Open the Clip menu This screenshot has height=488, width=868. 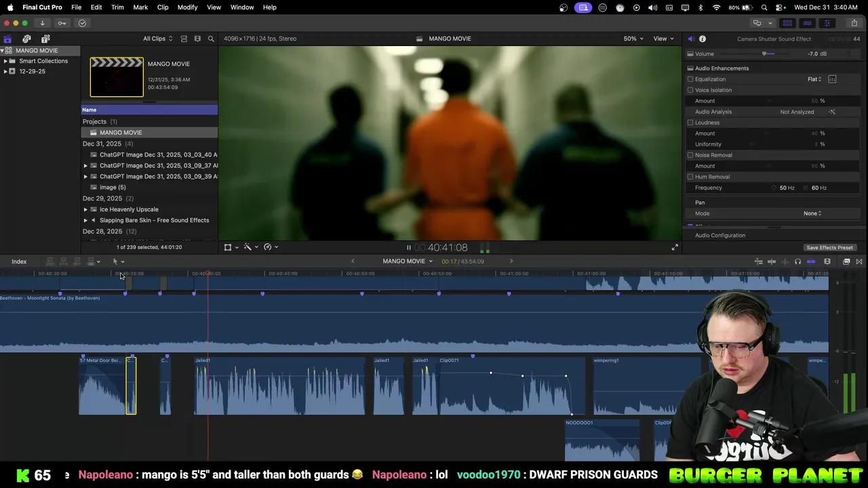[x=163, y=7]
